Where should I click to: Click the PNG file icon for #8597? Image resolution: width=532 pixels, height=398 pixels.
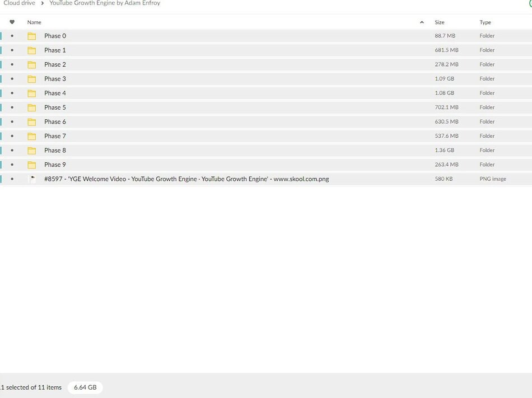point(32,179)
